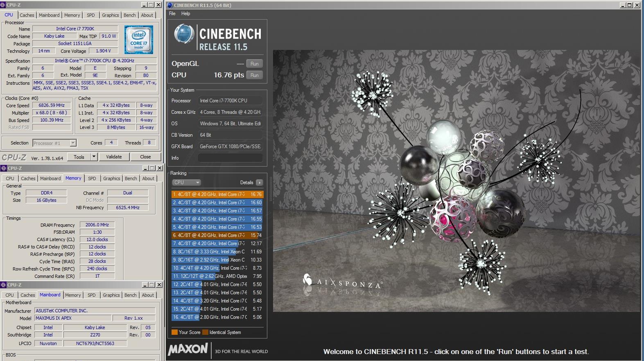Open the CPU ranking type dropdown

coord(186,183)
